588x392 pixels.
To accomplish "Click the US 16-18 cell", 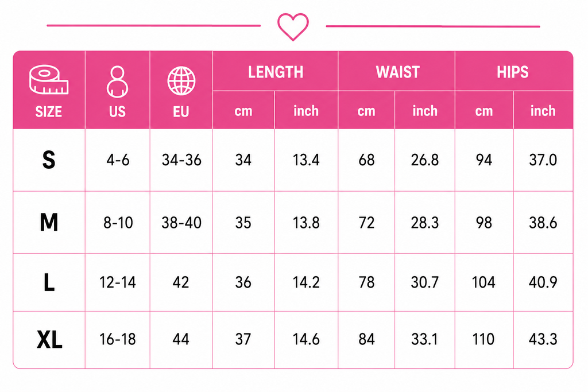I will click(117, 340).
